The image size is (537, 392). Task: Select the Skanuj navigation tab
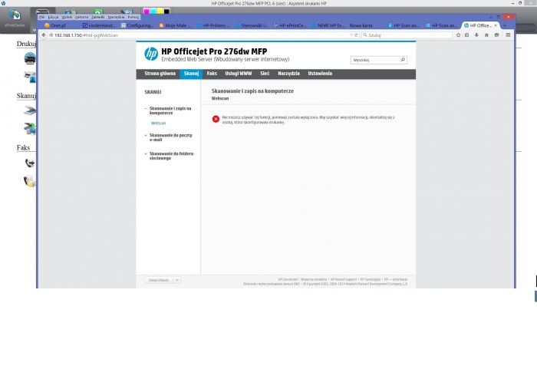191,74
